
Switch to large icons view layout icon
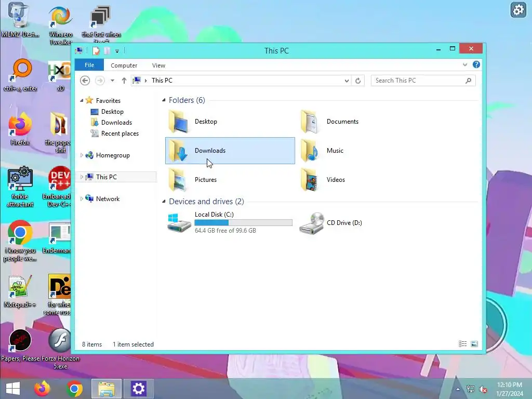(474, 344)
